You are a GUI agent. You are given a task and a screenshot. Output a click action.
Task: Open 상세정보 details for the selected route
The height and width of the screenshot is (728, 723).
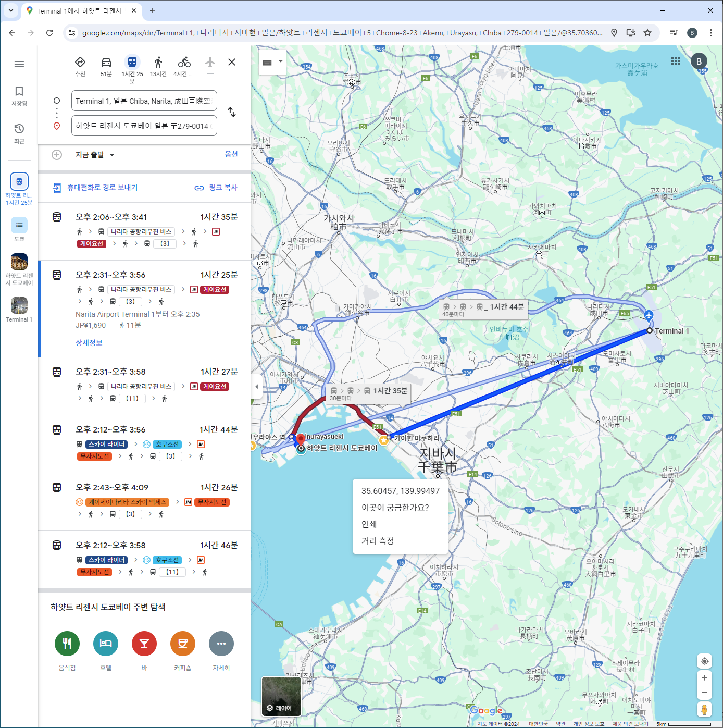pyautogui.click(x=89, y=343)
